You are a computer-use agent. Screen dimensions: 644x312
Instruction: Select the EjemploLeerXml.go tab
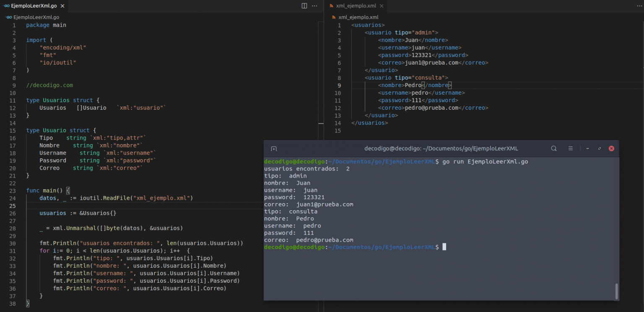(x=34, y=6)
